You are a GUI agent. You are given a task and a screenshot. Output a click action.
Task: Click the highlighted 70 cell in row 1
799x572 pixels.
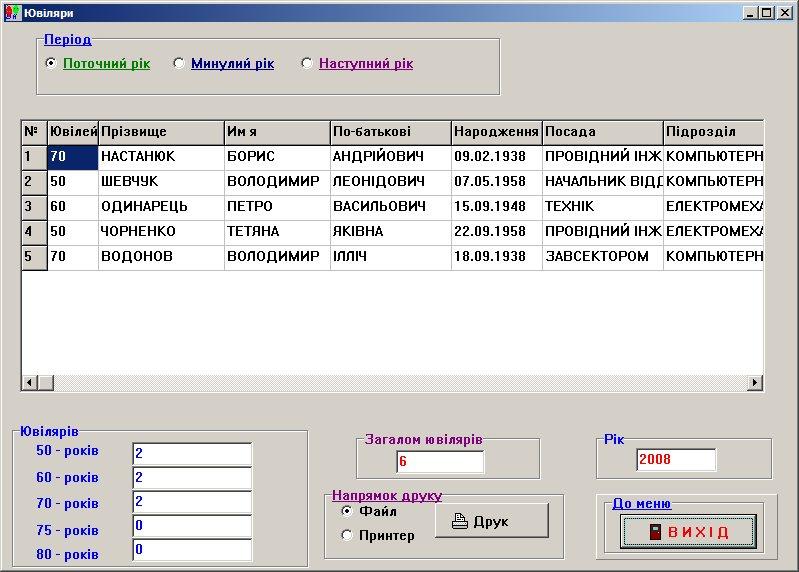73,157
